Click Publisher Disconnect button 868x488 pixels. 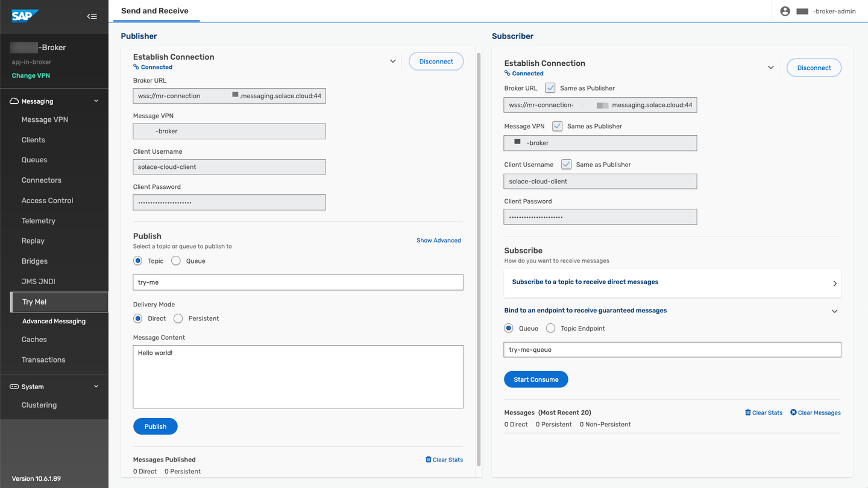pyautogui.click(x=436, y=62)
